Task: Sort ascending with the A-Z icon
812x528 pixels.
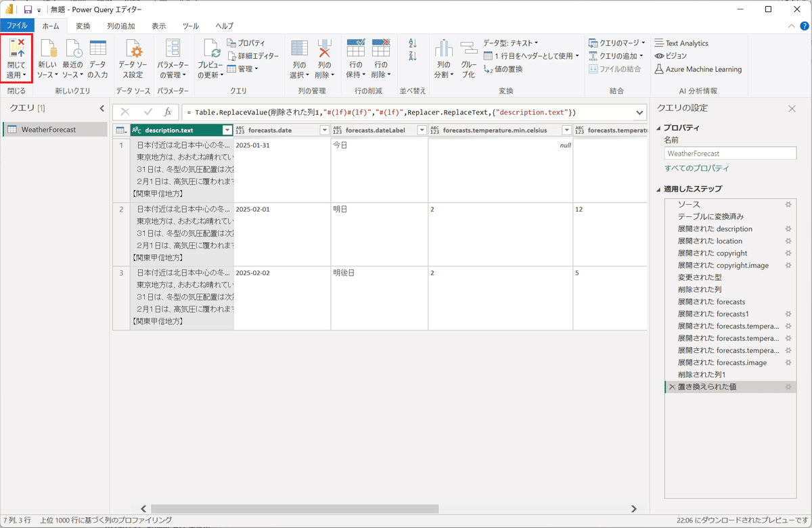Action: tap(413, 43)
